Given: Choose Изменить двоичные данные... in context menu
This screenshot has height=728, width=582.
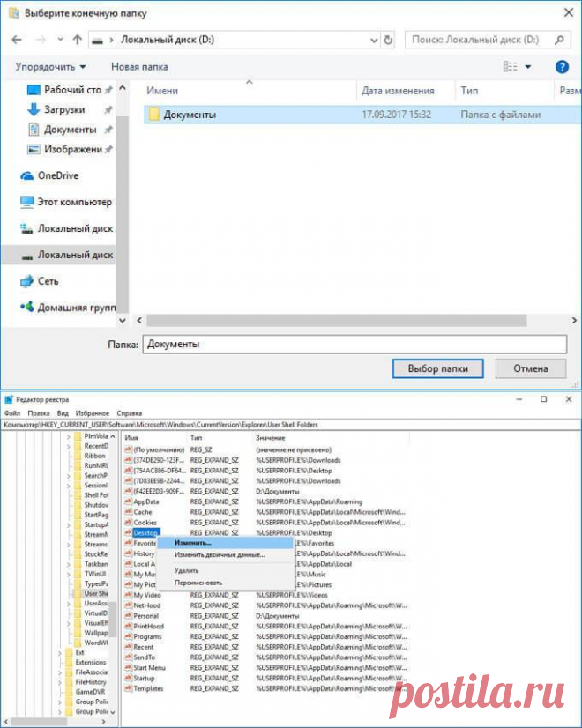Looking at the screenshot, I should 225,555.
